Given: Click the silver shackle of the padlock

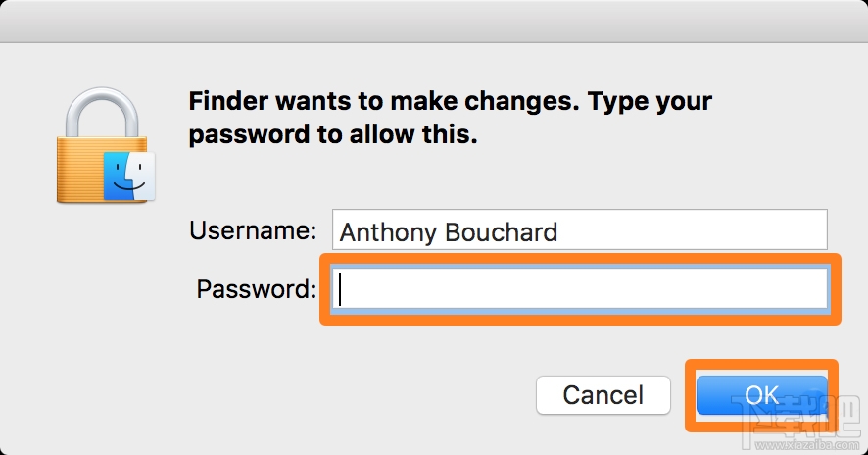Looking at the screenshot, I should pos(102,114).
